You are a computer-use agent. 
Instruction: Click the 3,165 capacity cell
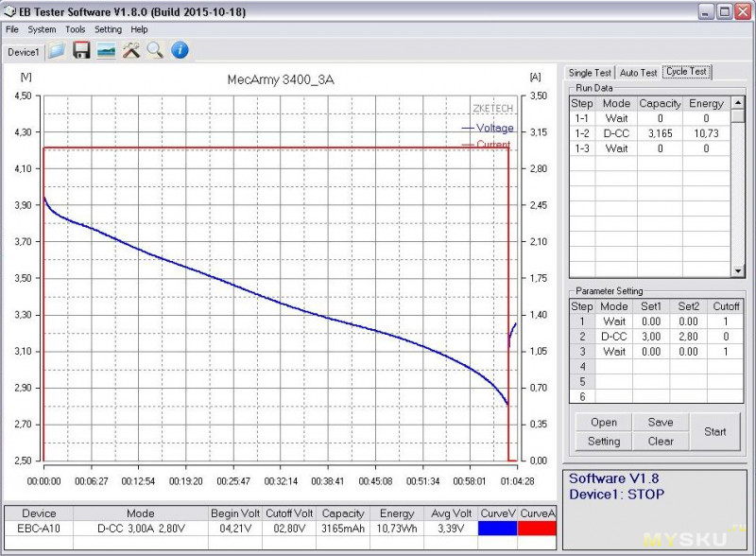click(660, 133)
